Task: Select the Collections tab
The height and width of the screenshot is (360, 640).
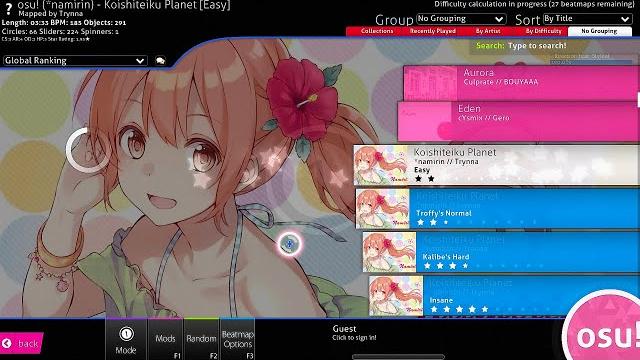Action: [377, 31]
